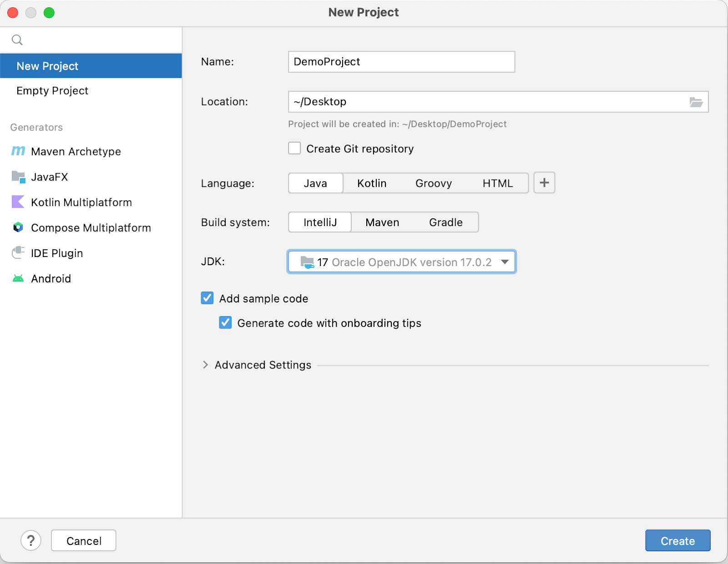
Task: Open the Compose Multiplatform generator
Action: click(x=91, y=228)
